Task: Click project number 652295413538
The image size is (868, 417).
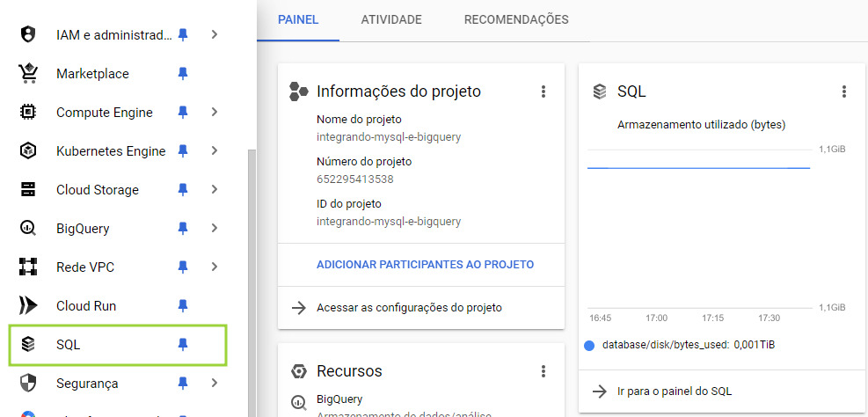Action: coord(354,179)
